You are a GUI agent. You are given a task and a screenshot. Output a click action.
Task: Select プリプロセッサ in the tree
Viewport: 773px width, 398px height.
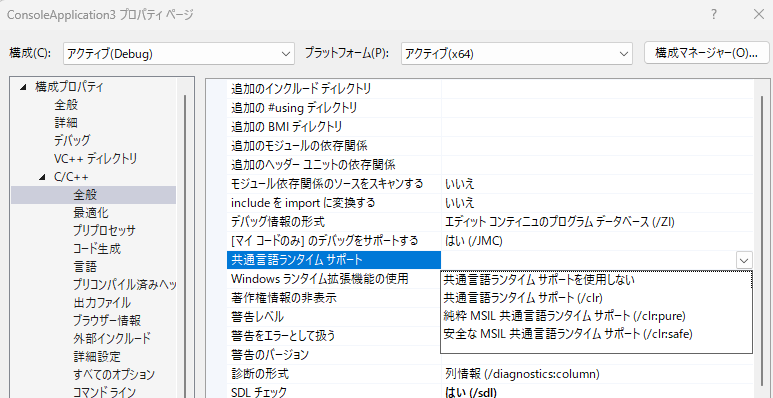104,231
